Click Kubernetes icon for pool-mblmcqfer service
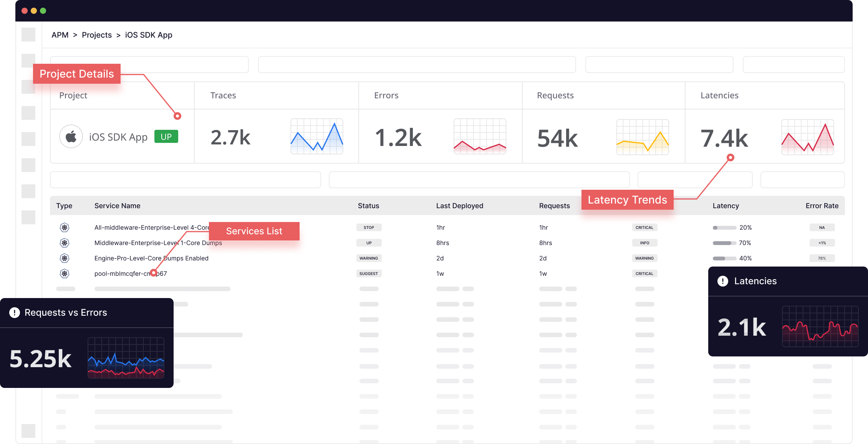The height and width of the screenshot is (444, 868). pyautogui.click(x=65, y=273)
